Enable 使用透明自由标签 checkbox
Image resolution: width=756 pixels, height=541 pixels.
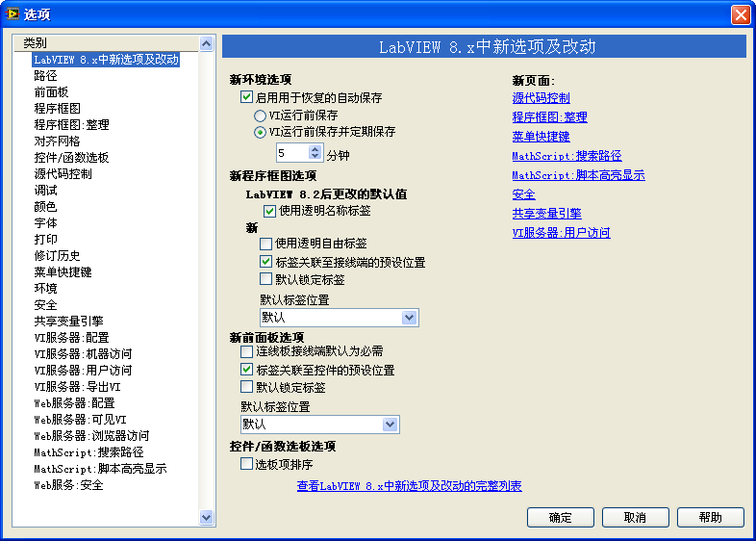(265, 244)
